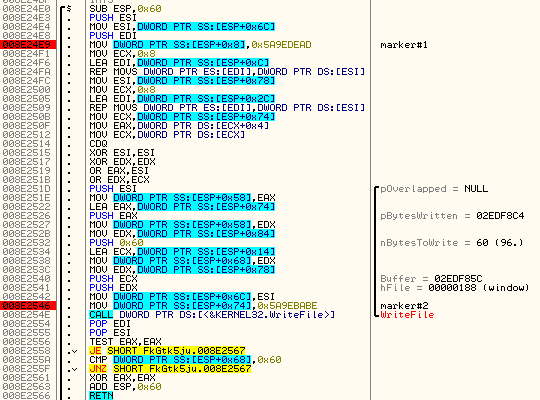Click the JNZ SHORT jump arrow marker
This screenshot has height=400, width=540.
(73, 369)
